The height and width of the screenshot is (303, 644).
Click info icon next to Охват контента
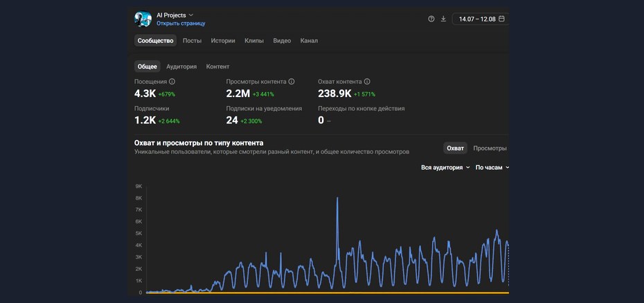[367, 81]
